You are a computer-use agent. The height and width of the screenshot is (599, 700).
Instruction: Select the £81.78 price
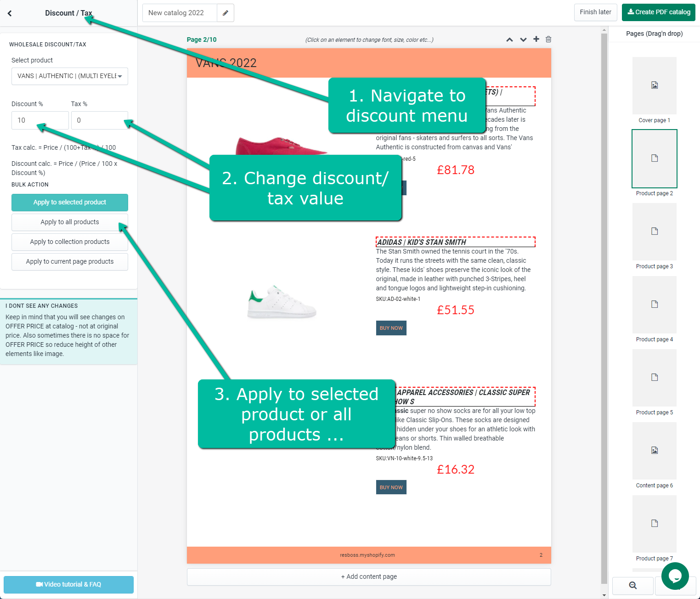[456, 170]
